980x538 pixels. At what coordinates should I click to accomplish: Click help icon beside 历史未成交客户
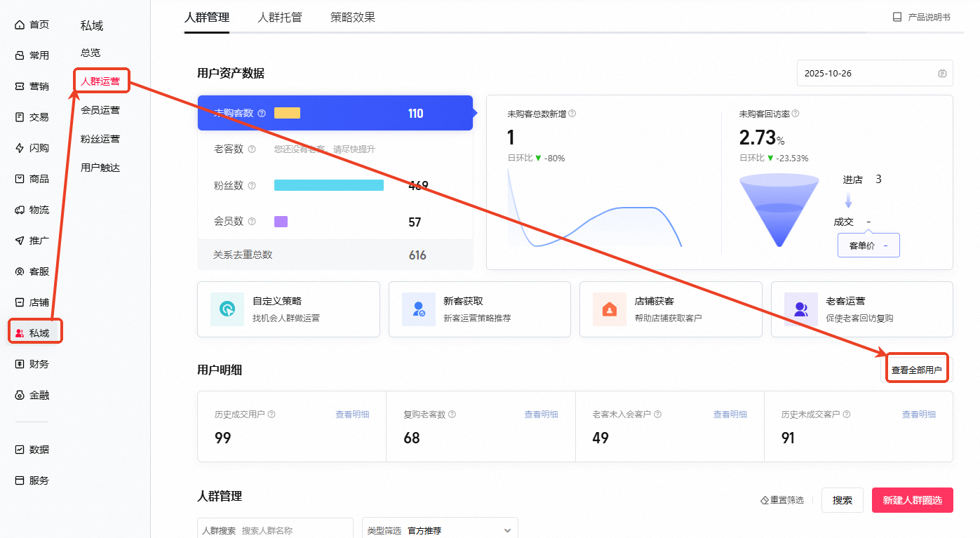point(847,415)
